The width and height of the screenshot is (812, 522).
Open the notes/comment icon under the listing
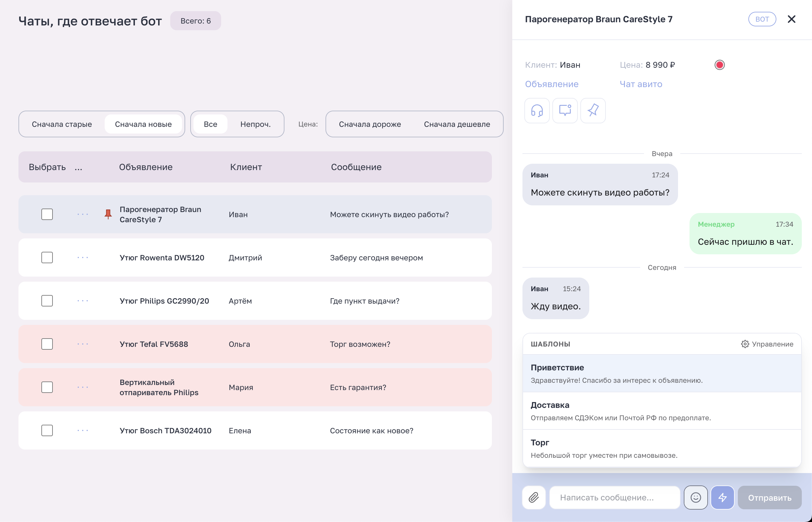click(565, 110)
